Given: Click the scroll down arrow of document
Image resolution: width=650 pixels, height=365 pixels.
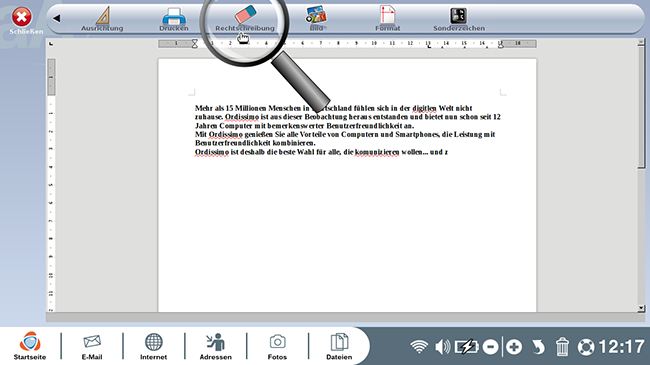Looking at the screenshot, I should [641, 308].
